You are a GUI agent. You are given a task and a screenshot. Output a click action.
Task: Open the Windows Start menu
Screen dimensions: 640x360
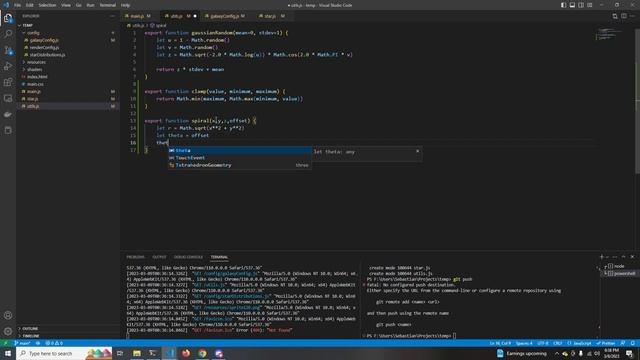[x=8, y=353]
